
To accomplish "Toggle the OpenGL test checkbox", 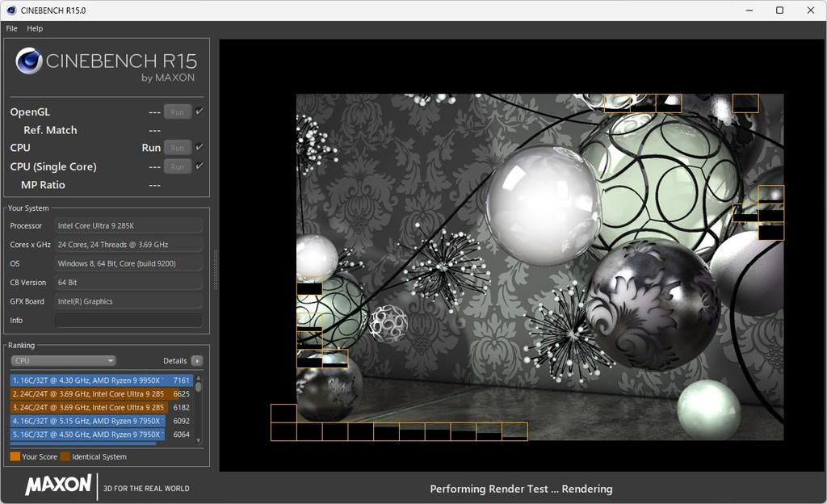I will [199, 111].
